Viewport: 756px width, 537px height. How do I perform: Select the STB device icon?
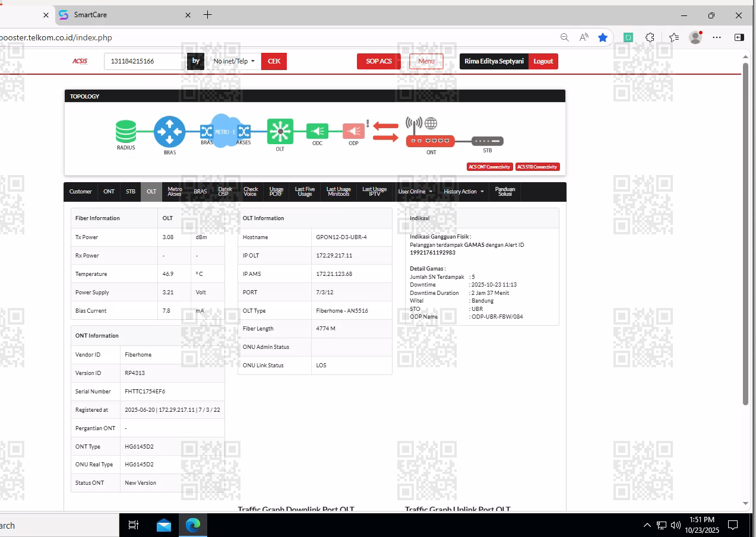(488, 141)
